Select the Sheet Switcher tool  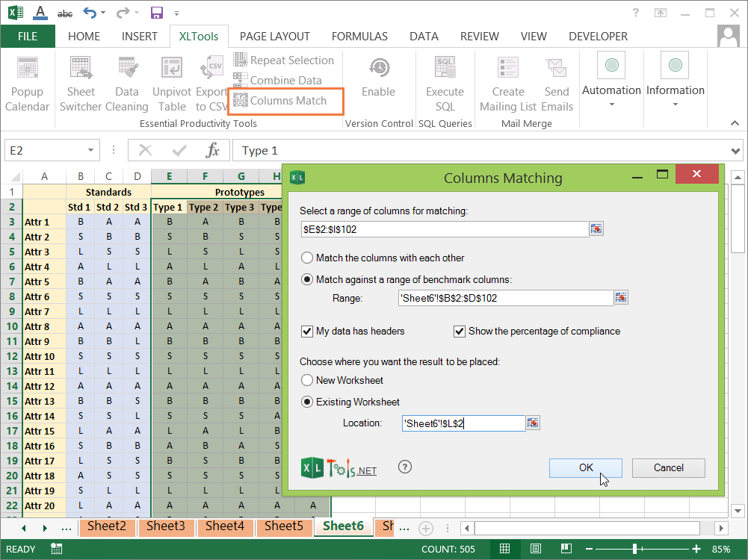pyautogui.click(x=81, y=82)
